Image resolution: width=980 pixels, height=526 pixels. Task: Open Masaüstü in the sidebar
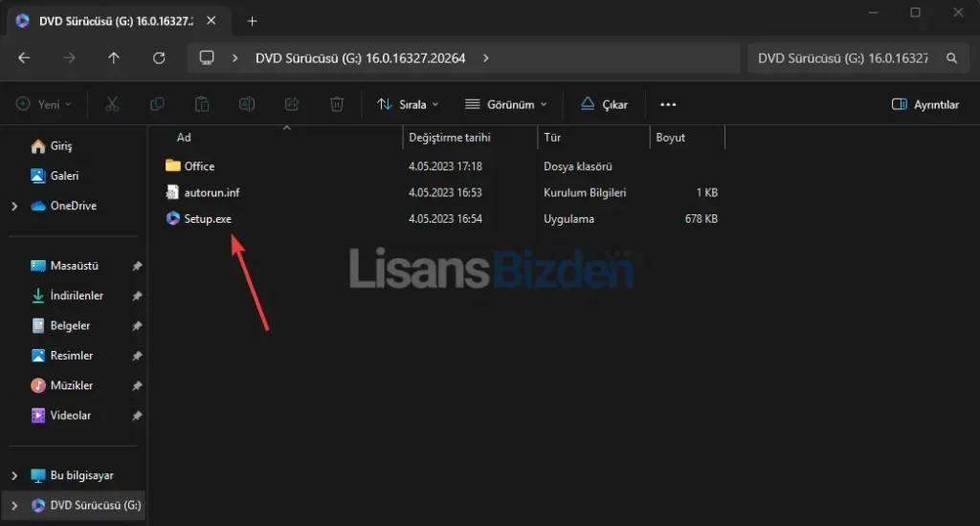pos(65,266)
